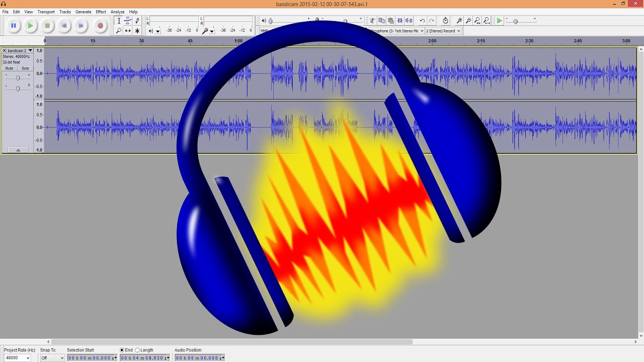Click the track pan slider
The width and height of the screenshot is (644, 362).
coord(18,88)
